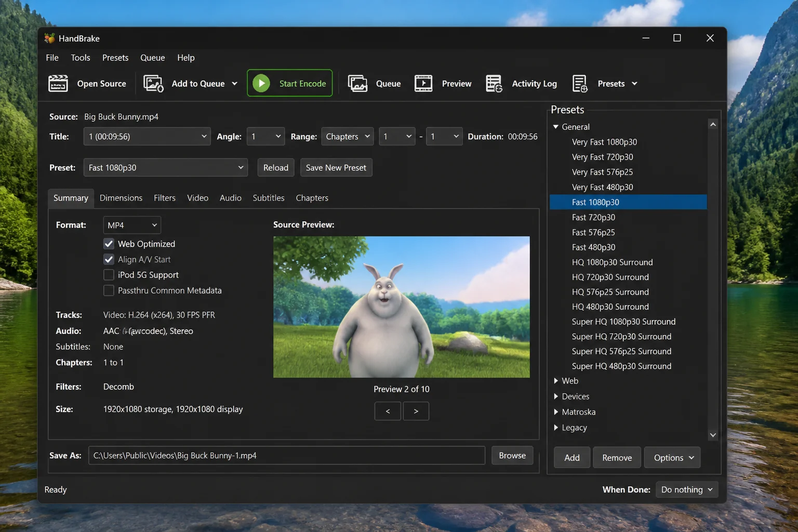Switch to the Chapters tab

tap(312, 198)
